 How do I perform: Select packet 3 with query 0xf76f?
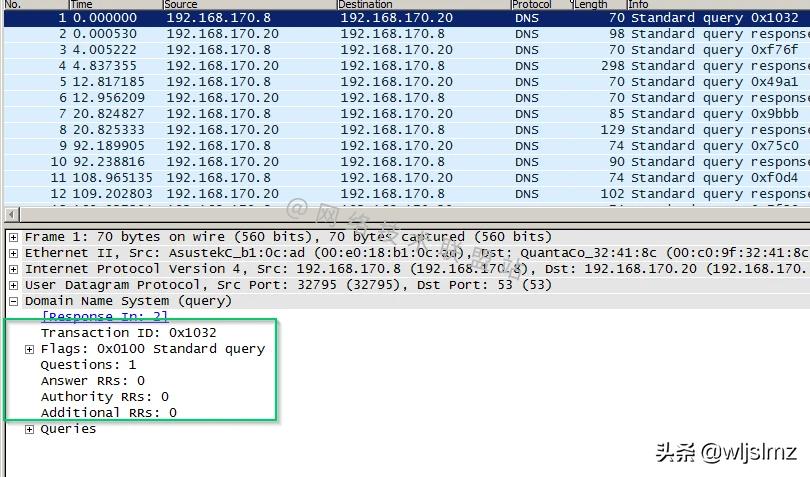[x=407, y=50]
